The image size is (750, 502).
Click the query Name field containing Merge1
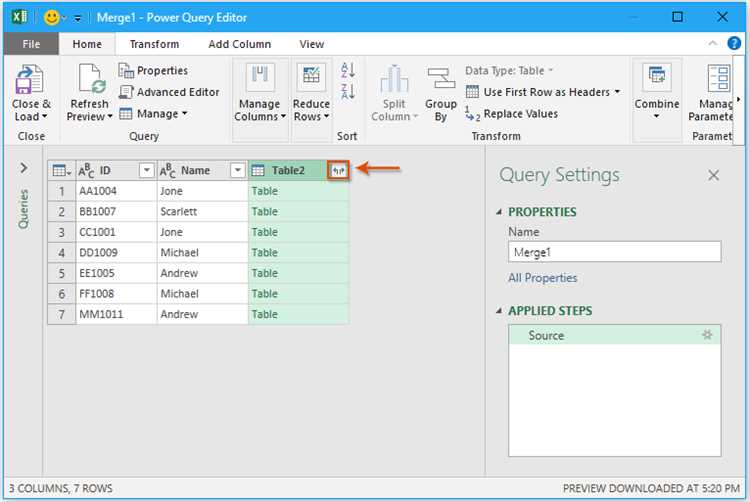pyautogui.click(x=615, y=251)
